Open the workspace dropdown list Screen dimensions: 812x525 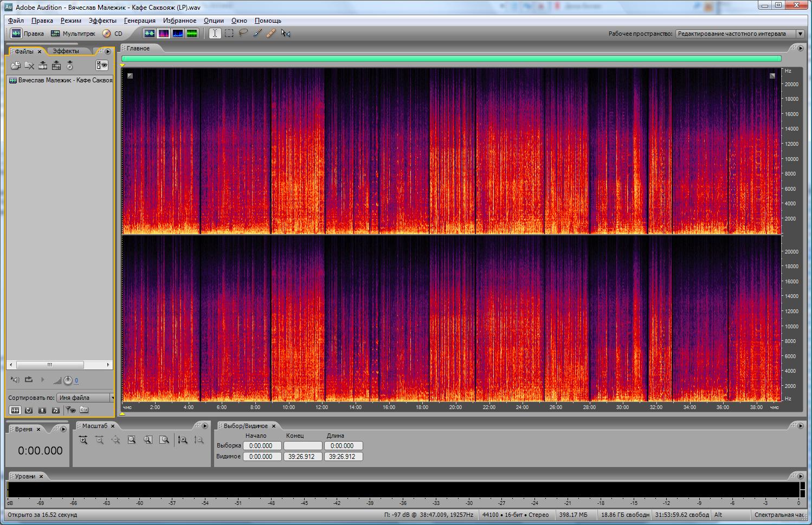(800, 34)
